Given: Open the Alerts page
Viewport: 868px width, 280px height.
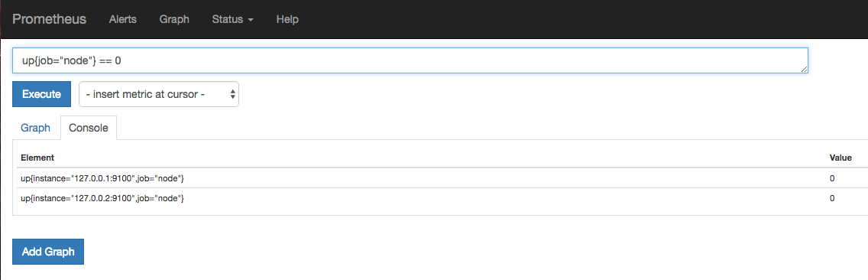Looking at the screenshot, I should coord(123,19).
